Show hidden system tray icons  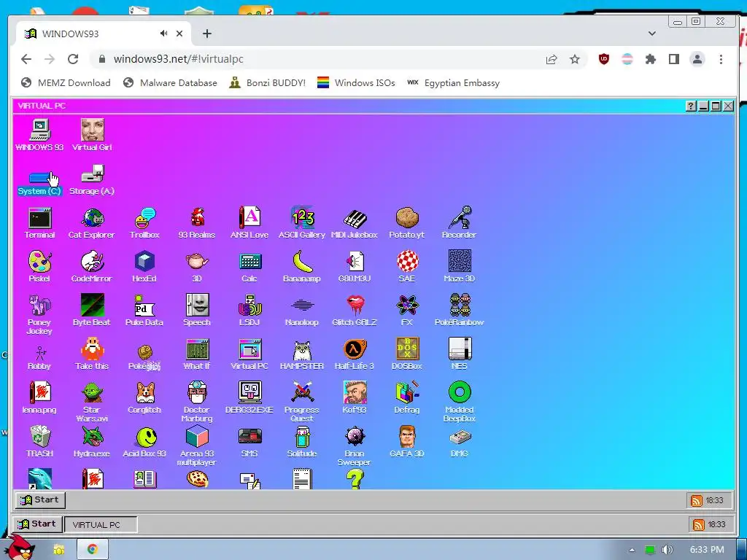coord(632,550)
